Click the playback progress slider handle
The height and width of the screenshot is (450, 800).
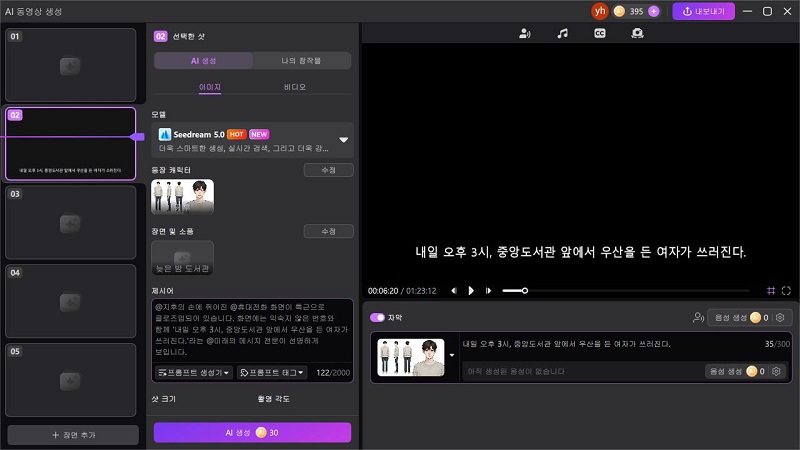524,291
